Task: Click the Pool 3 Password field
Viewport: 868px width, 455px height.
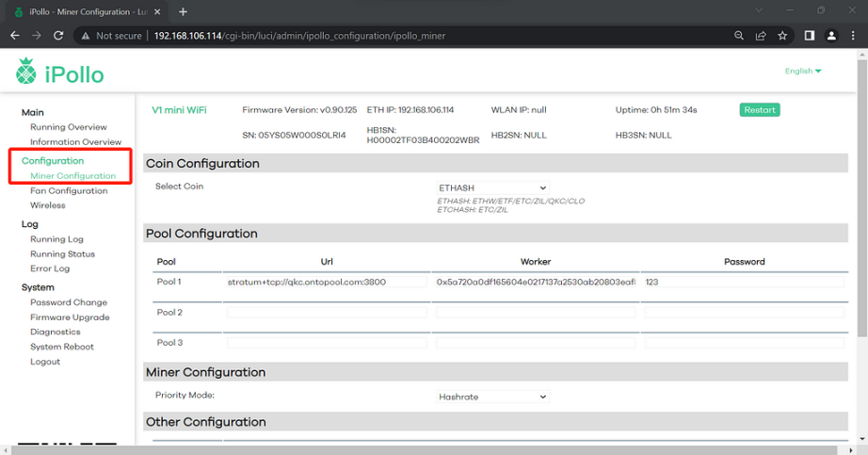Action: pyautogui.click(x=744, y=343)
